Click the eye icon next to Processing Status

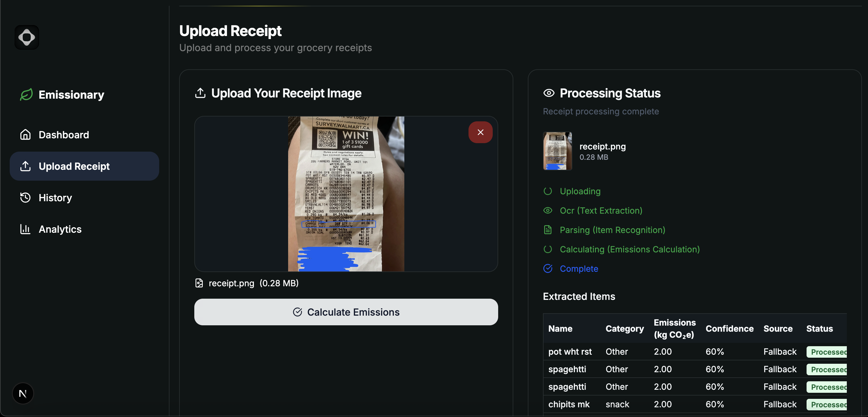549,93
